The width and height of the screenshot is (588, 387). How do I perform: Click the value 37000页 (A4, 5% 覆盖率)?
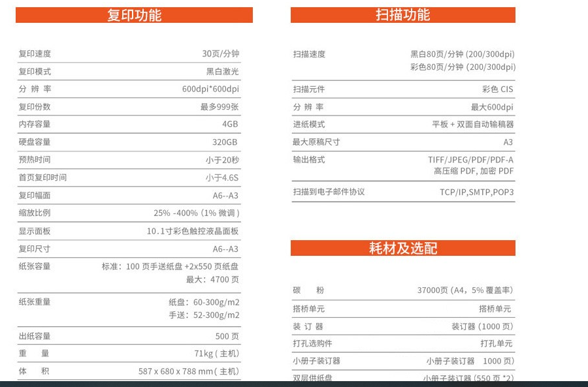pos(465,290)
